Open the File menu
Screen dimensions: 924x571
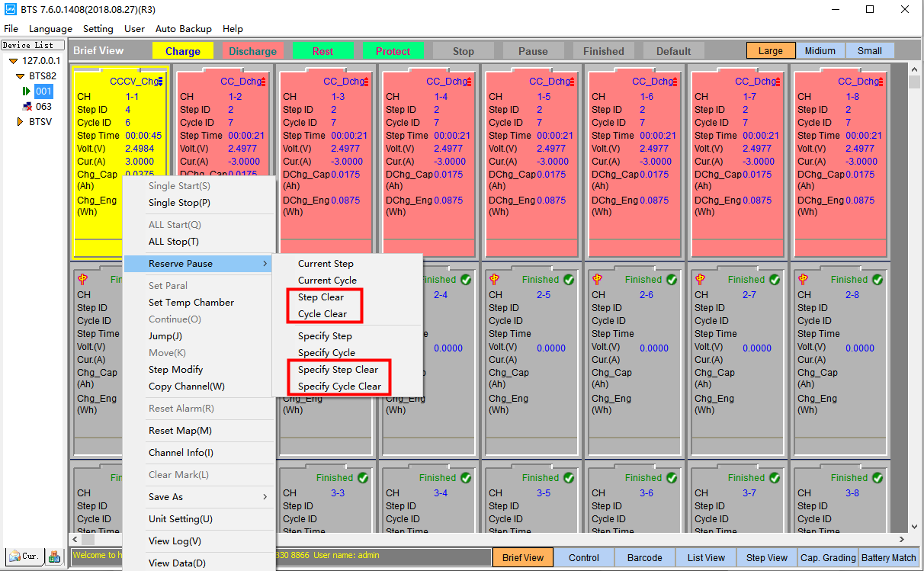pos(11,29)
